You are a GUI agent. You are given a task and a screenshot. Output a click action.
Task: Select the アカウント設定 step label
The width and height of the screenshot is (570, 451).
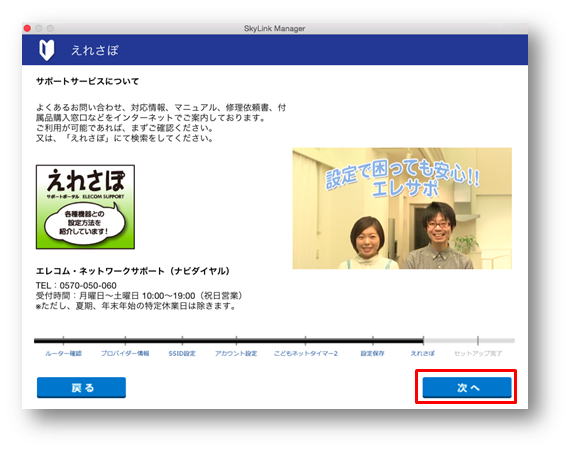coord(236,353)
